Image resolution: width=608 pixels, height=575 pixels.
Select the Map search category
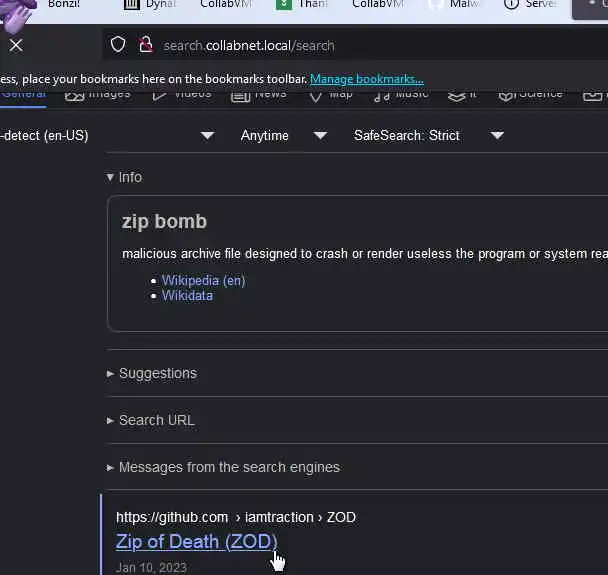[x=331, y=95]
